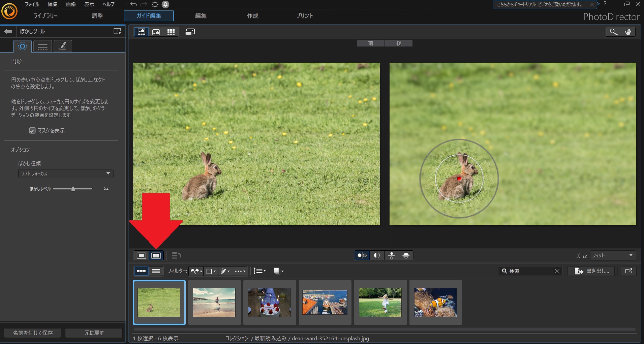644x344 pixels.
Task: Select the linear blur tool icon
Action: (42, 46)
